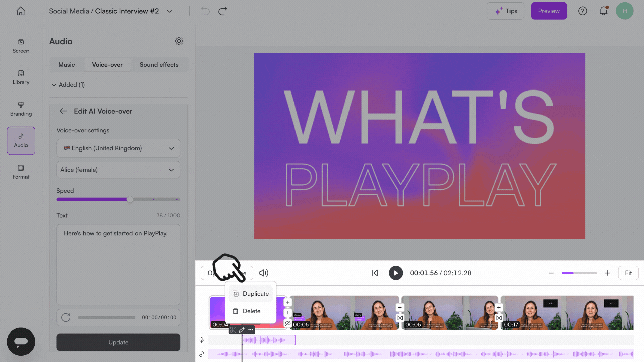Open the Screen panel in the sidebar
Image resolution: width=644 pixels, height=362 pixels.
(x=21, y=46)
